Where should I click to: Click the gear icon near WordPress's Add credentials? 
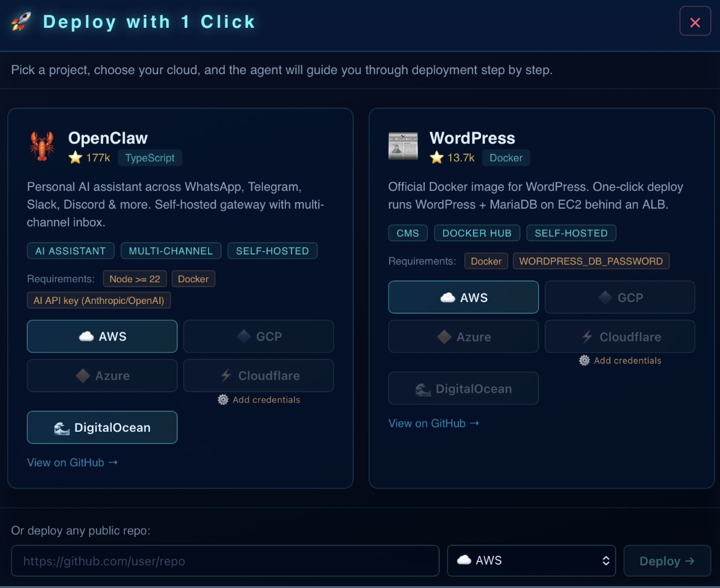(584, 360)
